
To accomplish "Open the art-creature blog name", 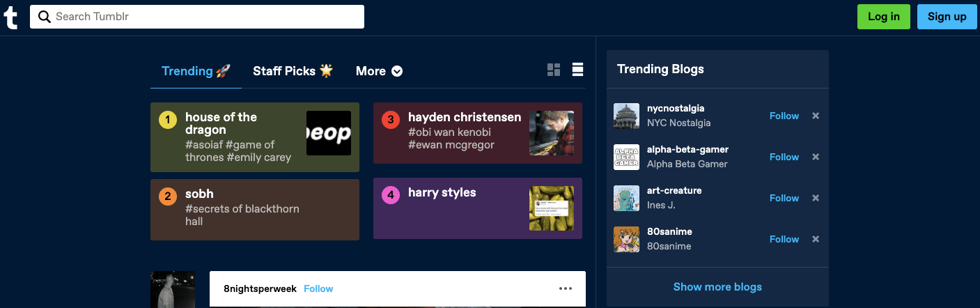I will pyautogui.click(x=674, y=191).
